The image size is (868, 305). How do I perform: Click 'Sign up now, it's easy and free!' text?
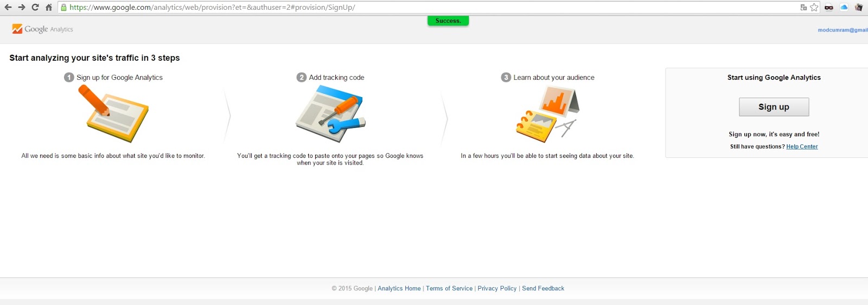pyautogui.click(x=774, y=134)
